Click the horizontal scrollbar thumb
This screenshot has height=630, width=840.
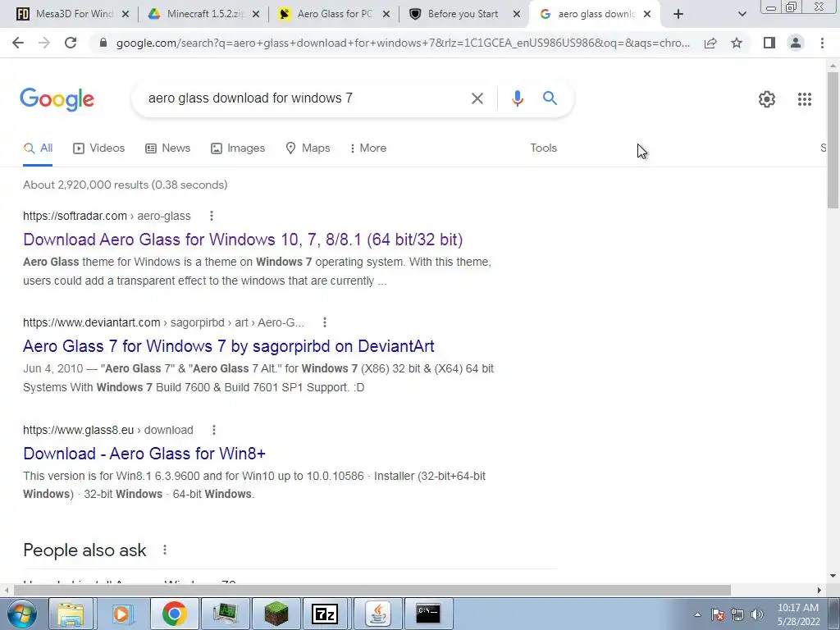point(372,590)
